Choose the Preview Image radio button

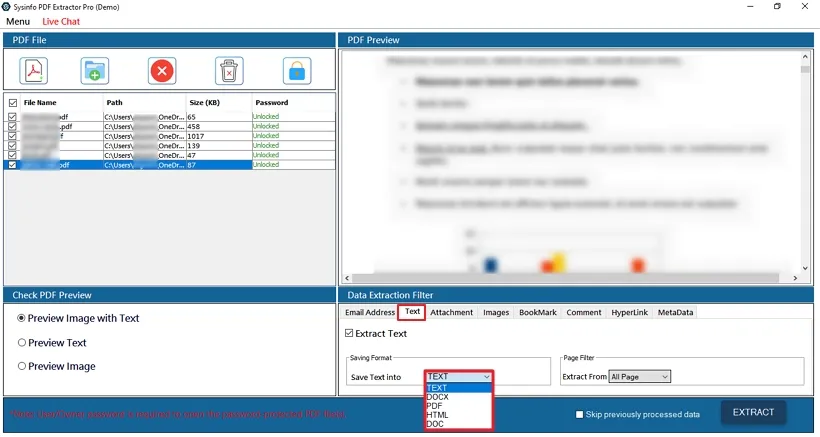tap(22, 366)
